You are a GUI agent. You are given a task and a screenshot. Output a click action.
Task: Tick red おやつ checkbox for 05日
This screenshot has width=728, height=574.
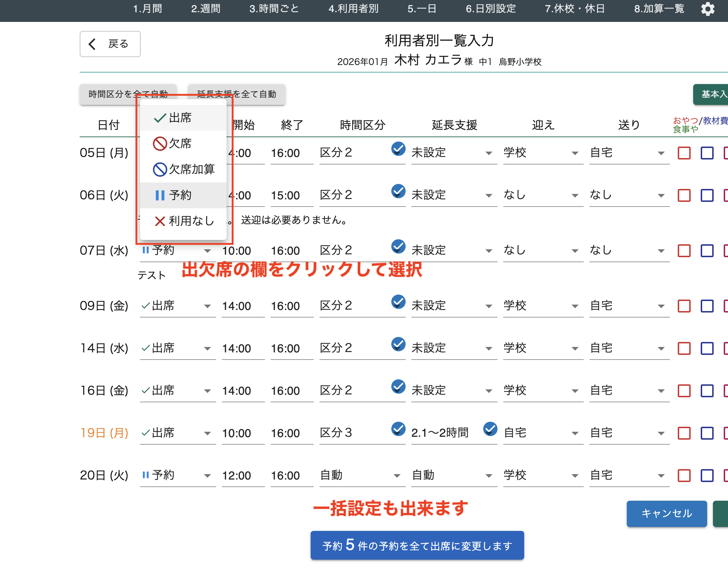684,153
